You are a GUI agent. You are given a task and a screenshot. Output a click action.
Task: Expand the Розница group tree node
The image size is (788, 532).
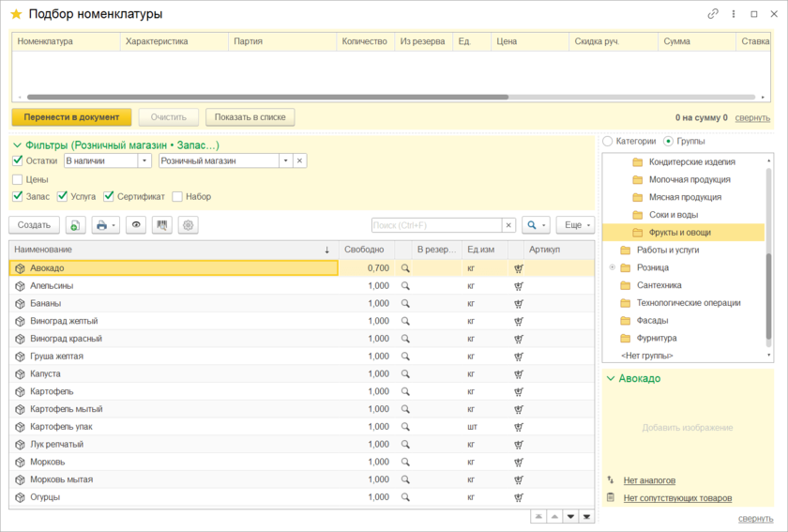click(613, 267)
